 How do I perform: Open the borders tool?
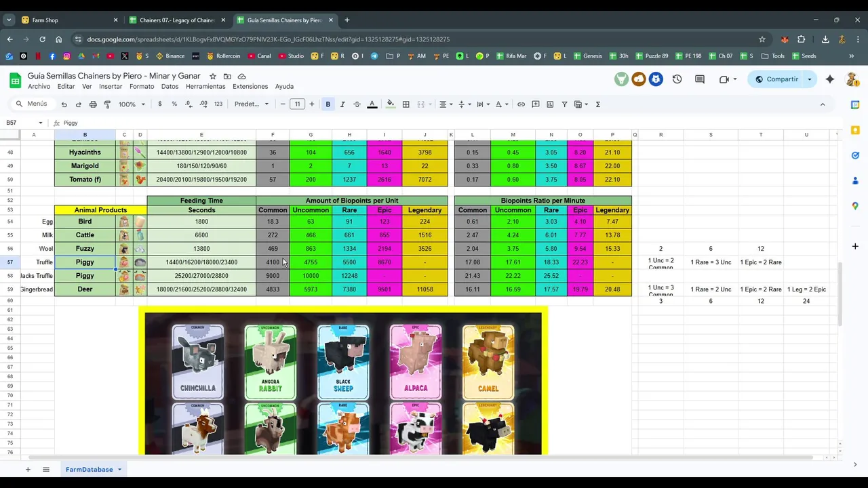tap(406, 104)
